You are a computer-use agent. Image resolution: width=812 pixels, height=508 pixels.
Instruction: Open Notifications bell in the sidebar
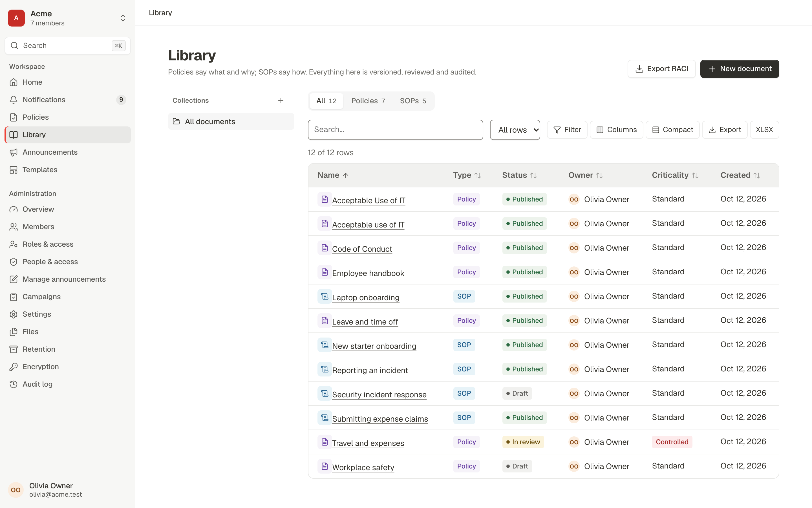point(67,100)
